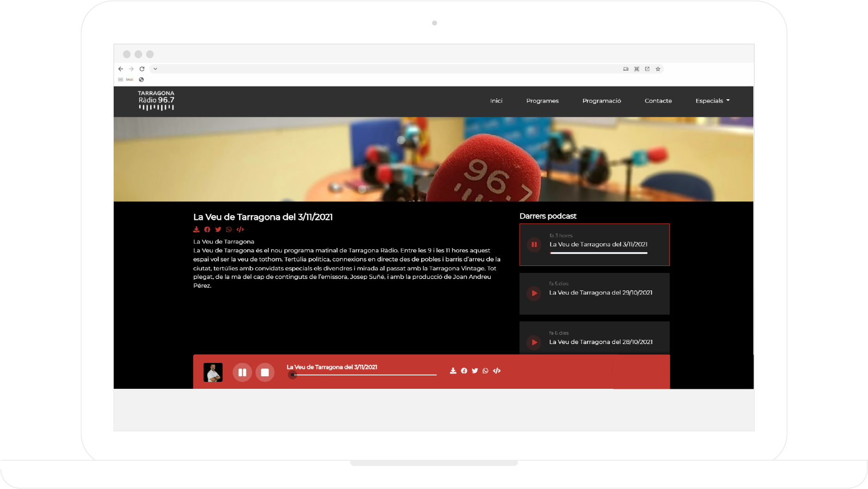
Task: Expand the Especials dropdown menu
Action: pyautogui.click(x=712, y=101)
